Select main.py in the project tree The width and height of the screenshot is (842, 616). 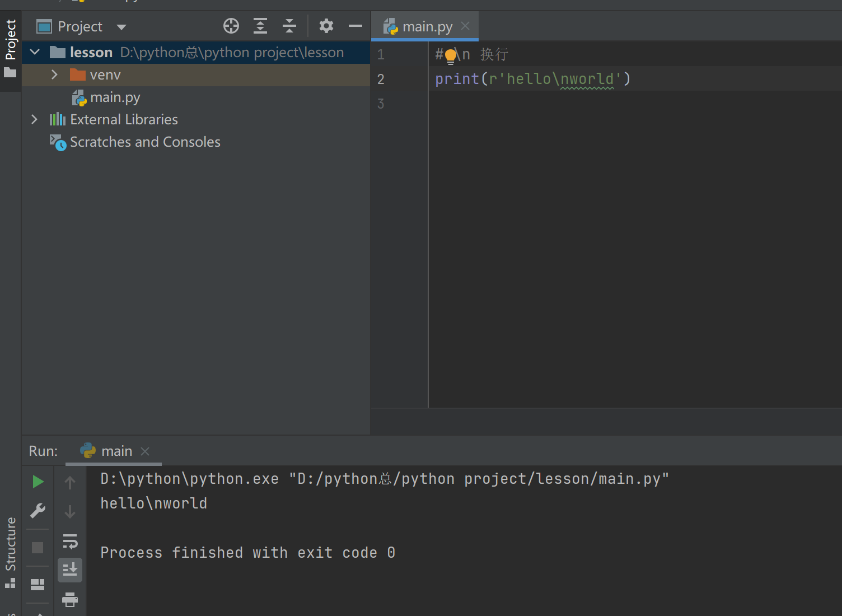coord(106,97)
